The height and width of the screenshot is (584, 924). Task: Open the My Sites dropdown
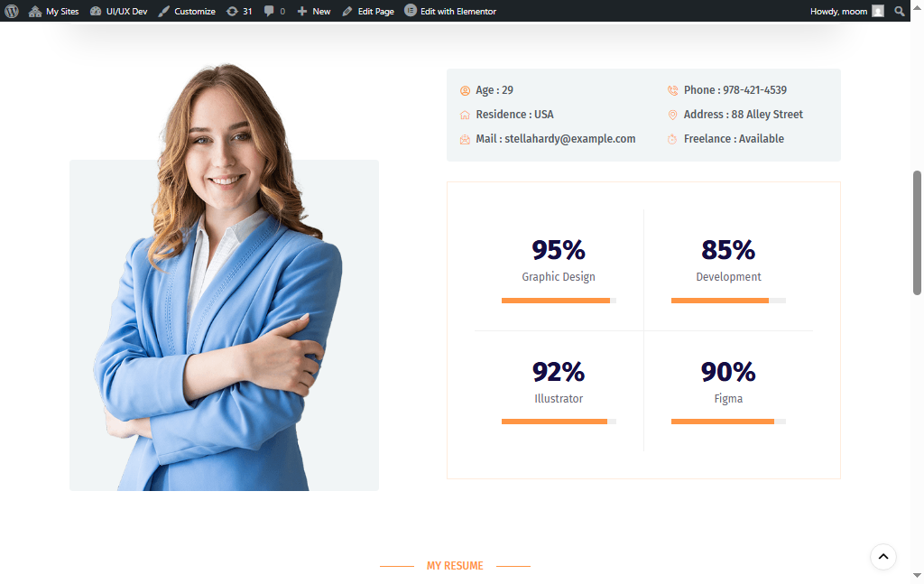tap(54, 11)
